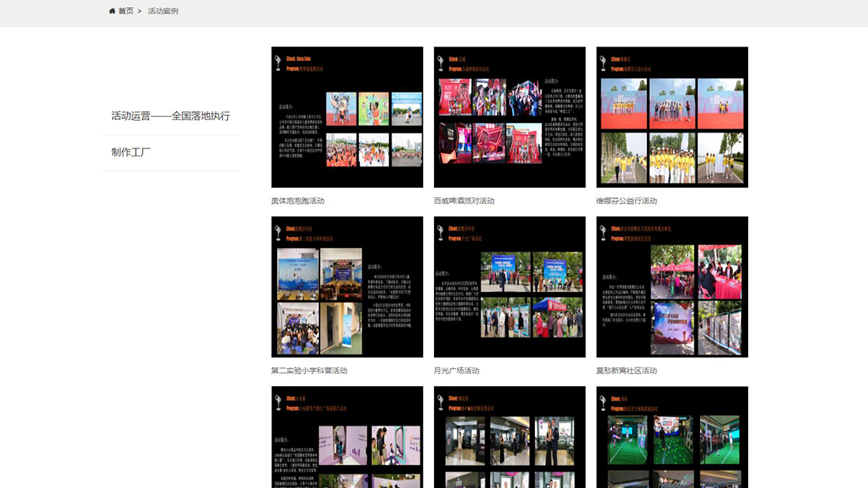Viewport: 868px width, 488px height.
Task: Click the 活动案例 breadcrumb text
Action: point(163,11)
